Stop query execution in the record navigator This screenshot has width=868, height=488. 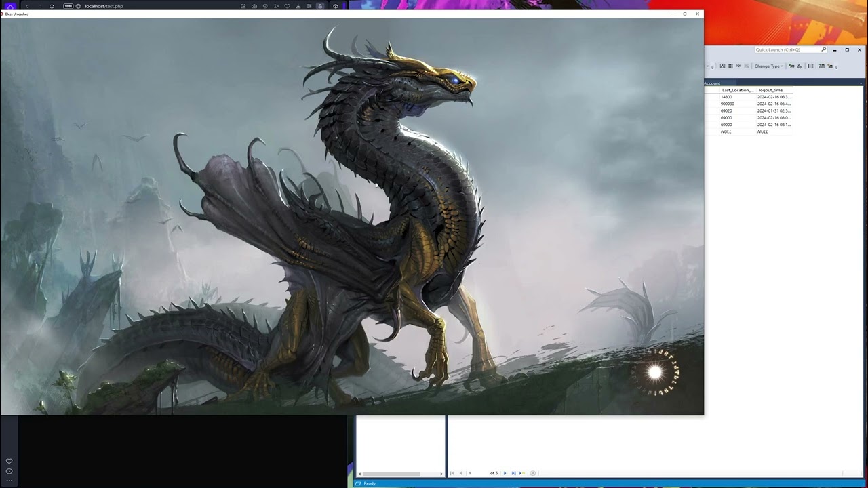pos(533,473)
